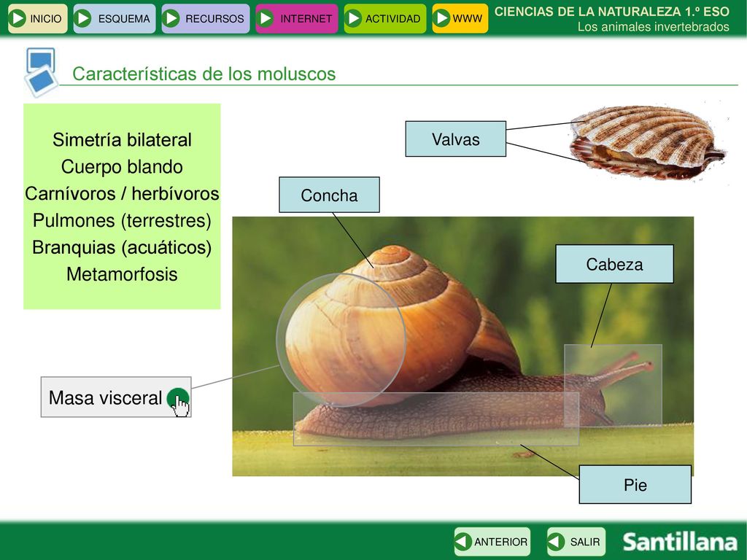The height and width of the screenshot is (560, 747).
Task: Click the Valvas label box
Action: point(455,139)
